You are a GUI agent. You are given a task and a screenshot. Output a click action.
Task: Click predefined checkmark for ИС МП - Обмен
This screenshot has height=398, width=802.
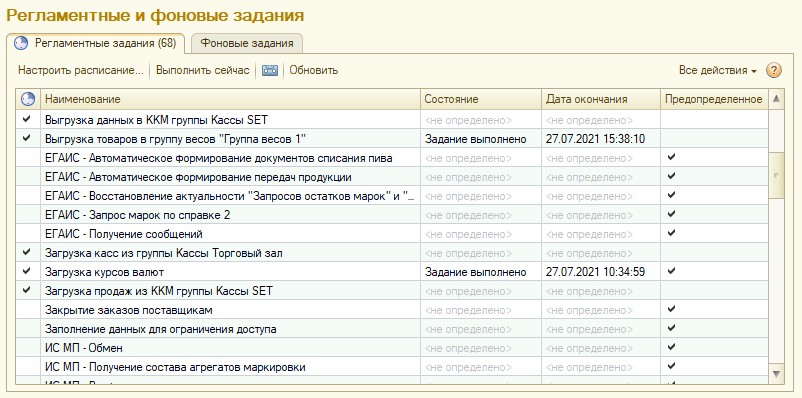pos(672,347)
